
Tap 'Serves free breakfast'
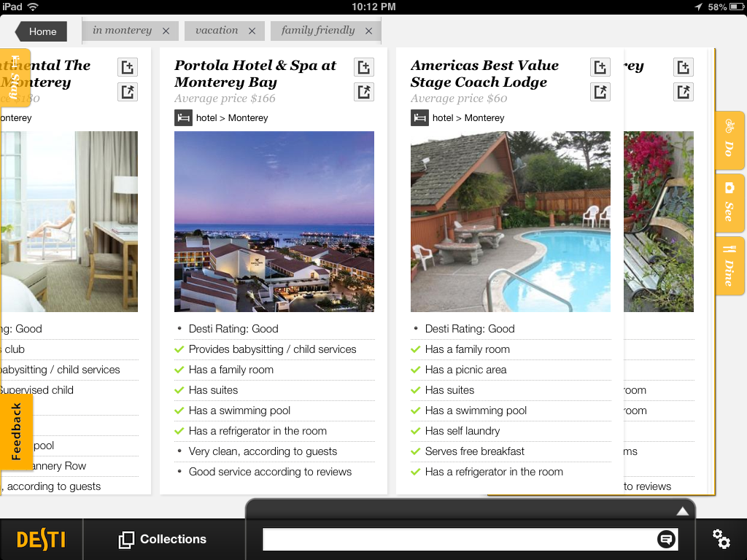coord(474,451)
